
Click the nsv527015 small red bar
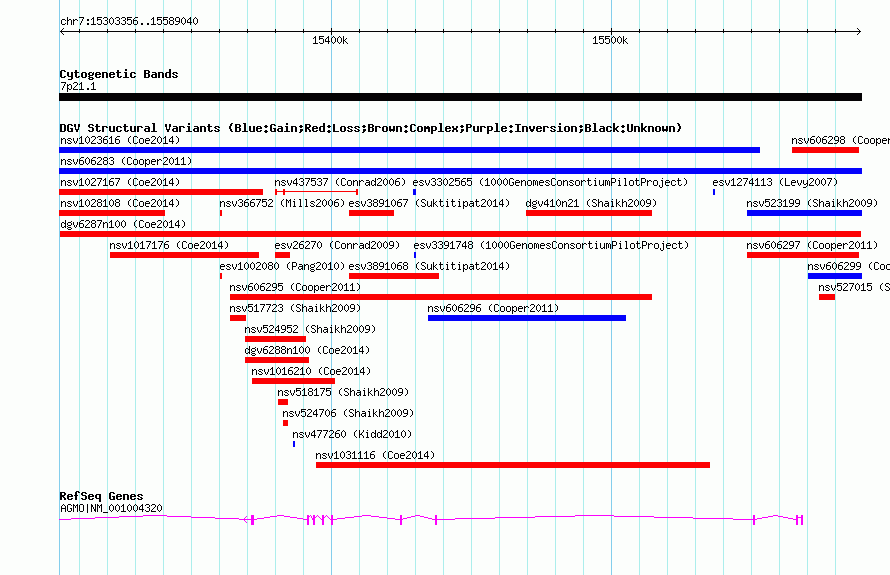click(x=827, y=297)
